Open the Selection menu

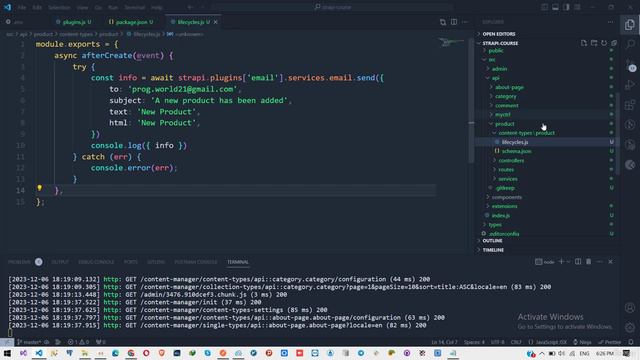click(x=59, y=7)
